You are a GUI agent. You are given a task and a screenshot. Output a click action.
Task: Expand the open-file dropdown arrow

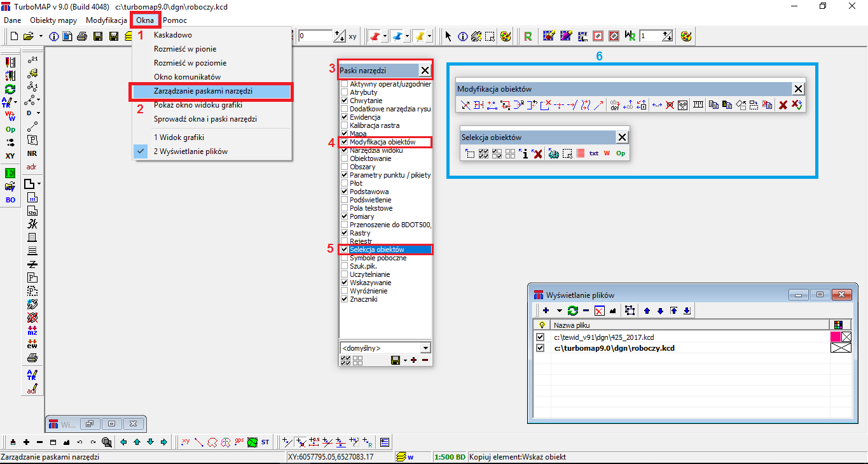(x=41, y=36)
